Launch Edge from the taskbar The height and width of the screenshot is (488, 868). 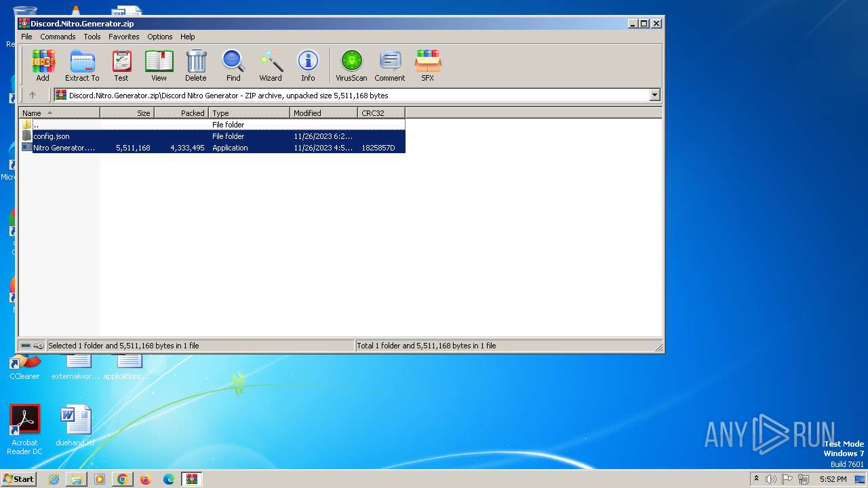169,479
